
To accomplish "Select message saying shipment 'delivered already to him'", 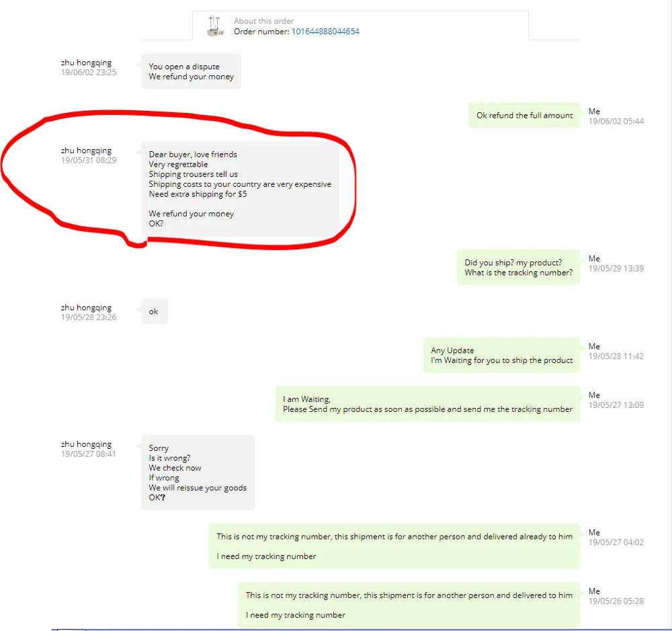I will (394, 546).
